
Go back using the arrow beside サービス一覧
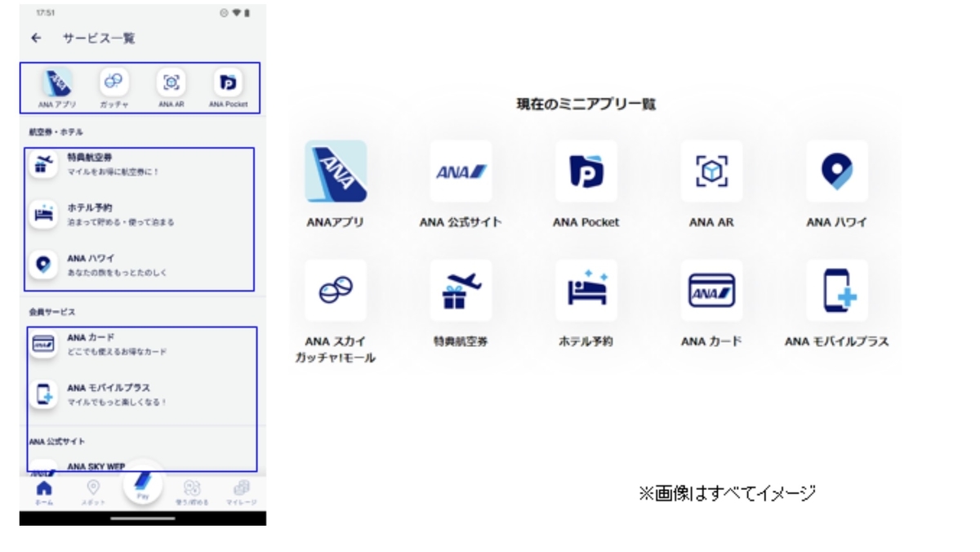(x=35, y=38)
